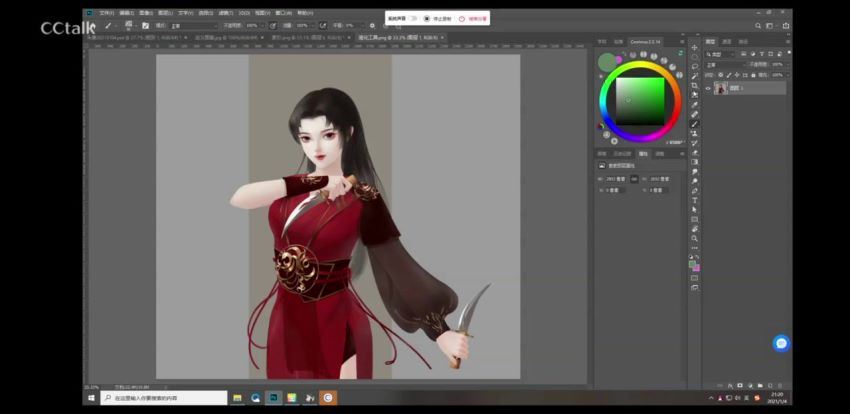
Task: Open the flow value dropdown
Action: click(x=313, y=25)
